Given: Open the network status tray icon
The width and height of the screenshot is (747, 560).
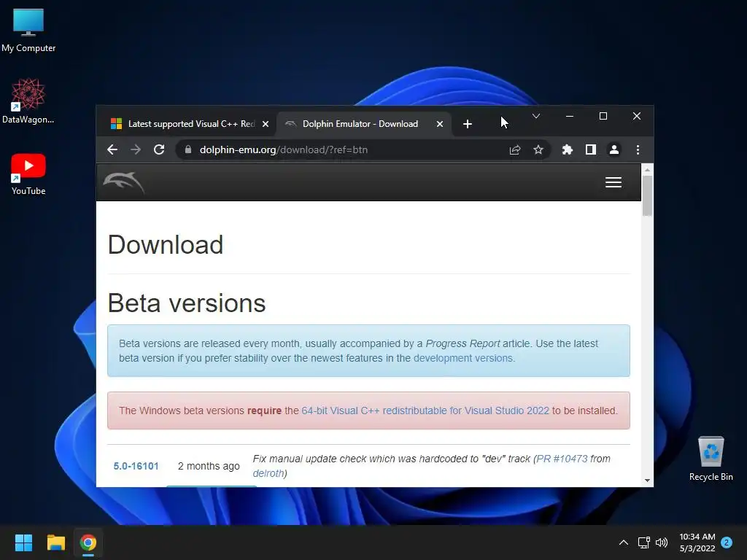Looking at the screenshot, I should [643, 542].
